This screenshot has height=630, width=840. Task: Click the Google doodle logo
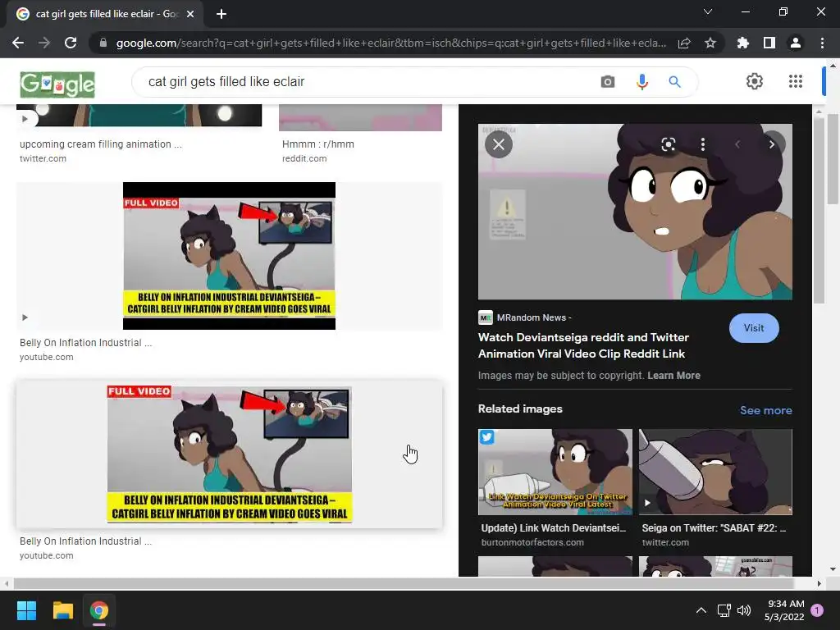tap(57, 84)
